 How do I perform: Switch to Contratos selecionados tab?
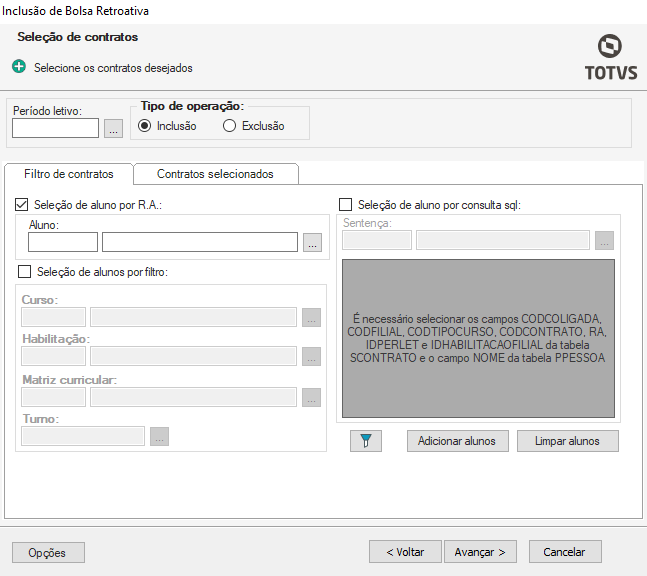215,174
